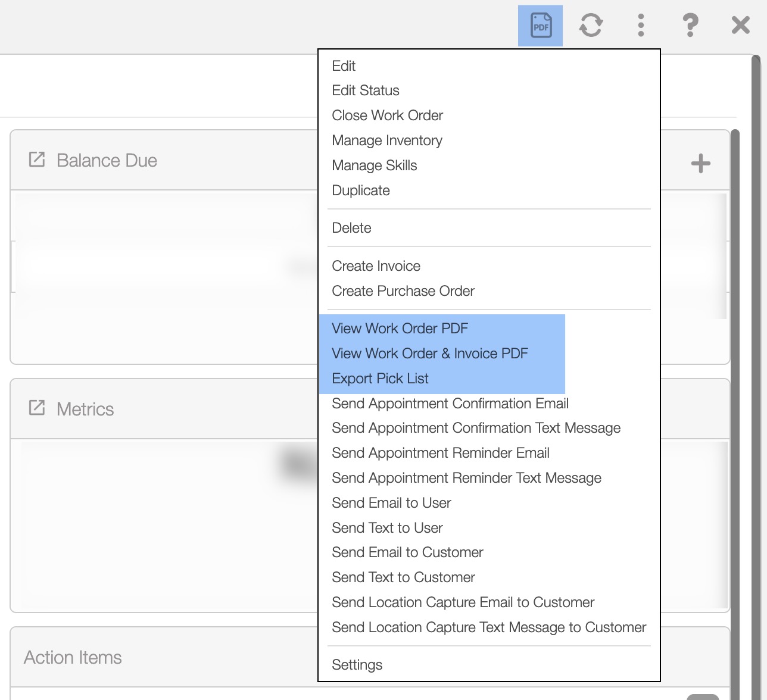
Task: Open Metrics external link icon
Action: coord(37,408)
